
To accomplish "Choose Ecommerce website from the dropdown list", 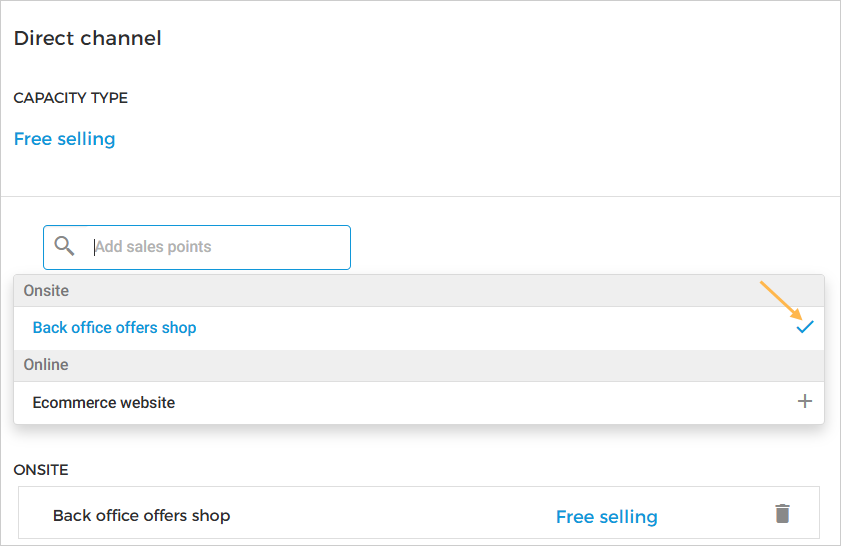I will coord(104,403).
